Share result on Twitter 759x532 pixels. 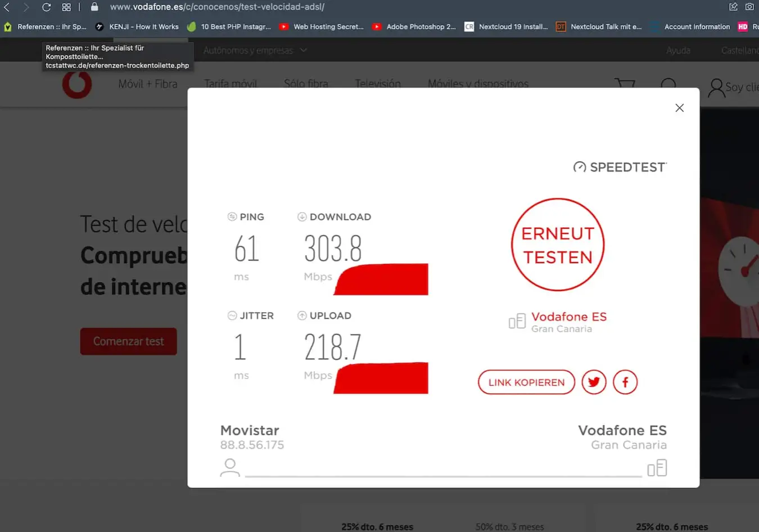[594, 382]
